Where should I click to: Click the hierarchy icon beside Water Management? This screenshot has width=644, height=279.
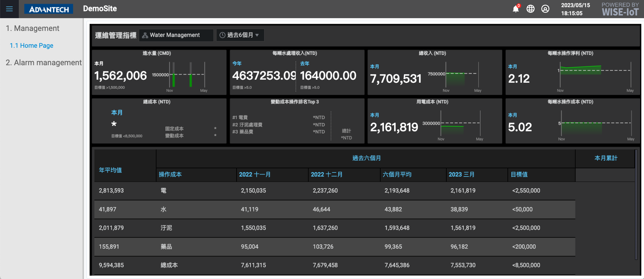[x=145, y=35]
